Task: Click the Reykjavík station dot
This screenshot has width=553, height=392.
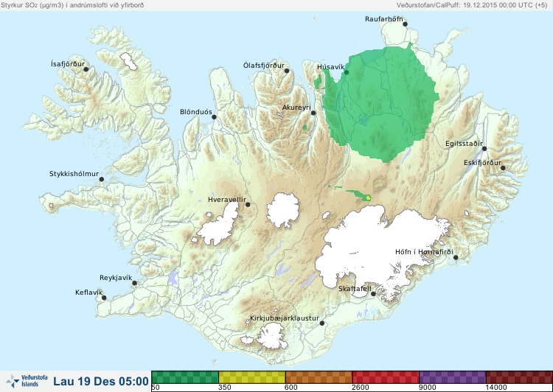Action: pyautogui.click(x=134, y=283)
